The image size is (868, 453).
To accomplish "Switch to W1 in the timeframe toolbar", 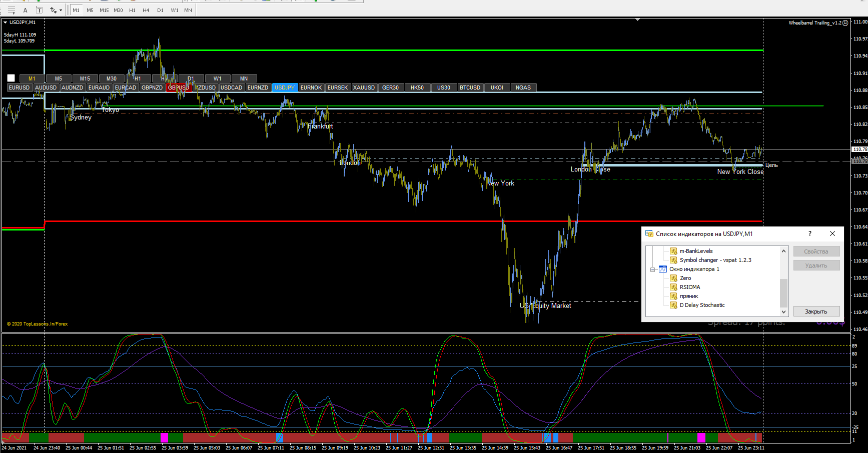I will (175, 10).
